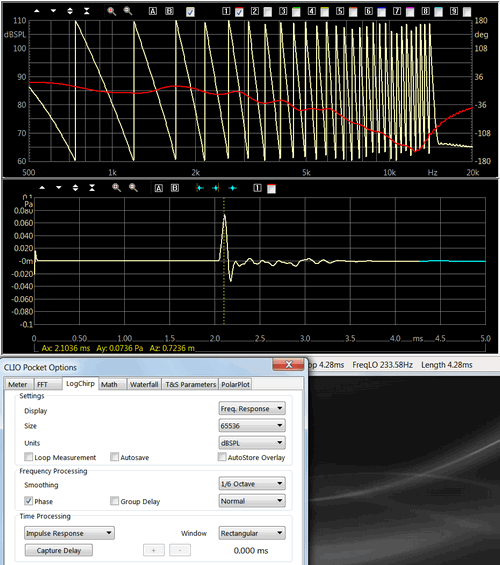Click the impulse peak at 2.1 ms marker
Viewport: 500px width, 565px height.
click(224, 215)
